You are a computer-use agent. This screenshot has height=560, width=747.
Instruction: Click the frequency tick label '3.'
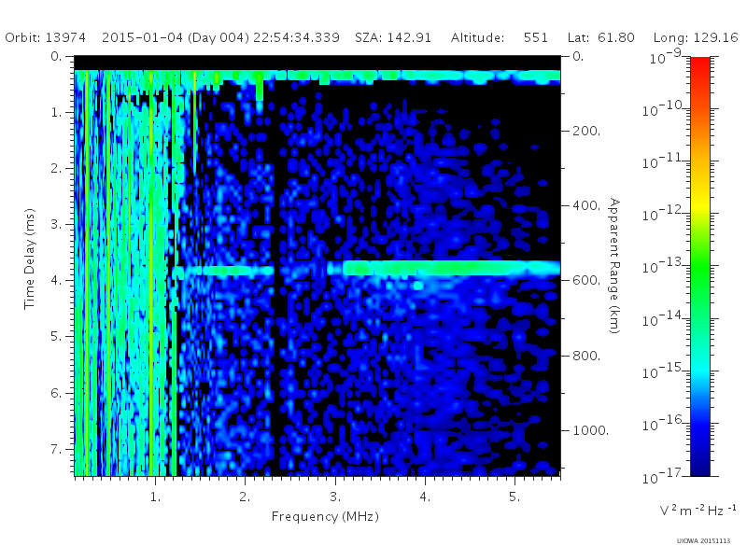click(335, 497)
